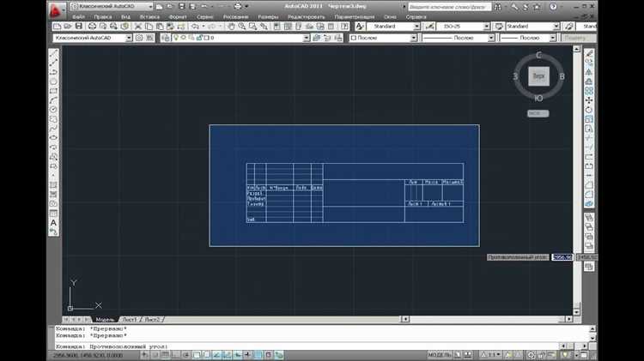This screenshot has width=644, height=361.
Task: Click the Undo arrow icon
Action: click(196, 27)
